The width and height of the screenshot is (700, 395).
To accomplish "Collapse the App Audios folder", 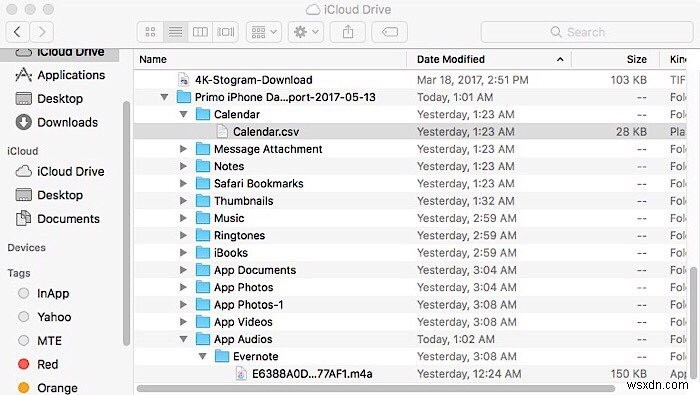I will pyautogui.click(x=183, y=339).
